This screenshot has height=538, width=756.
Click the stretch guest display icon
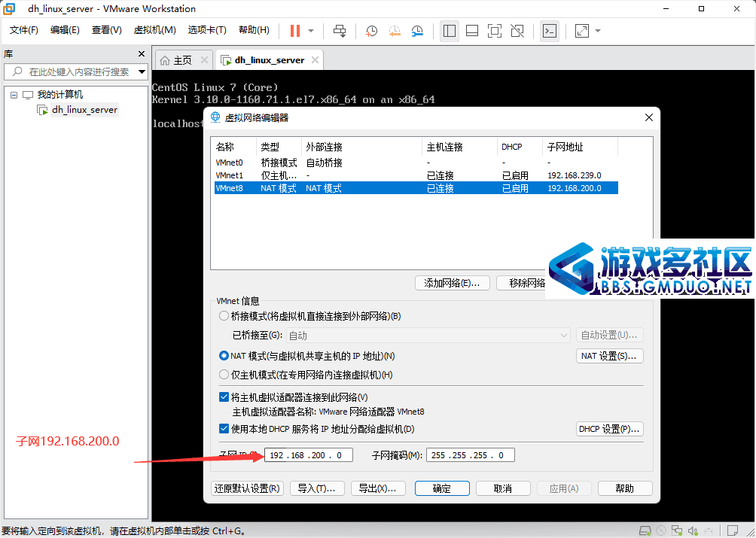(x=582, y=31)
